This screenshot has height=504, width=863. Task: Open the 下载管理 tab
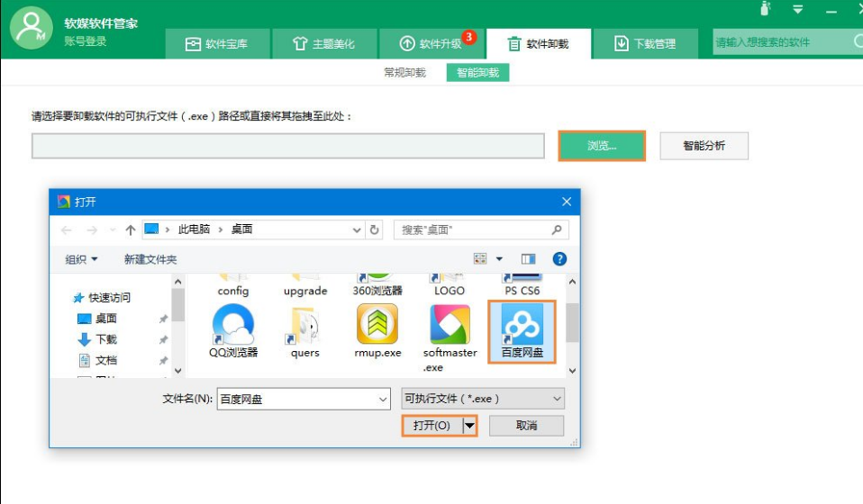tap(645, 43)
